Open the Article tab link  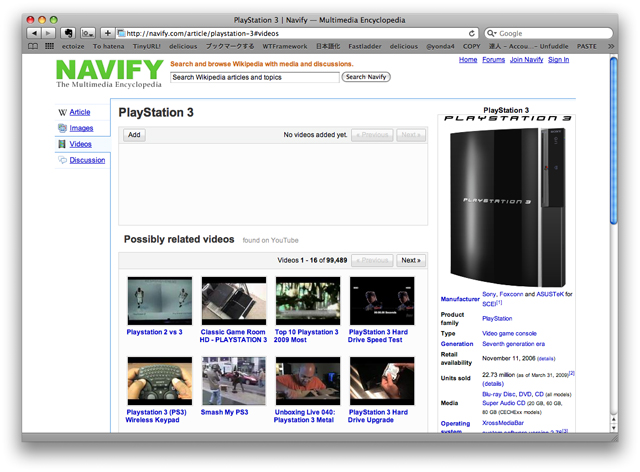pos(80,112)
